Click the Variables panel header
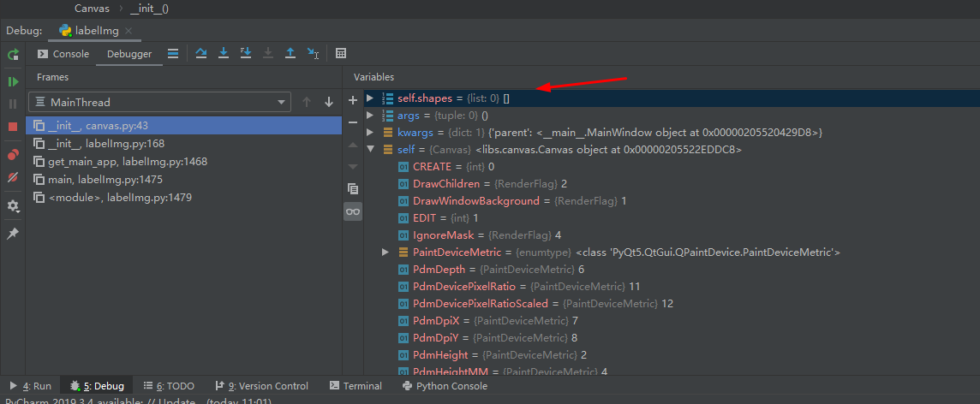The image size is (980, 404). (373, 77)
